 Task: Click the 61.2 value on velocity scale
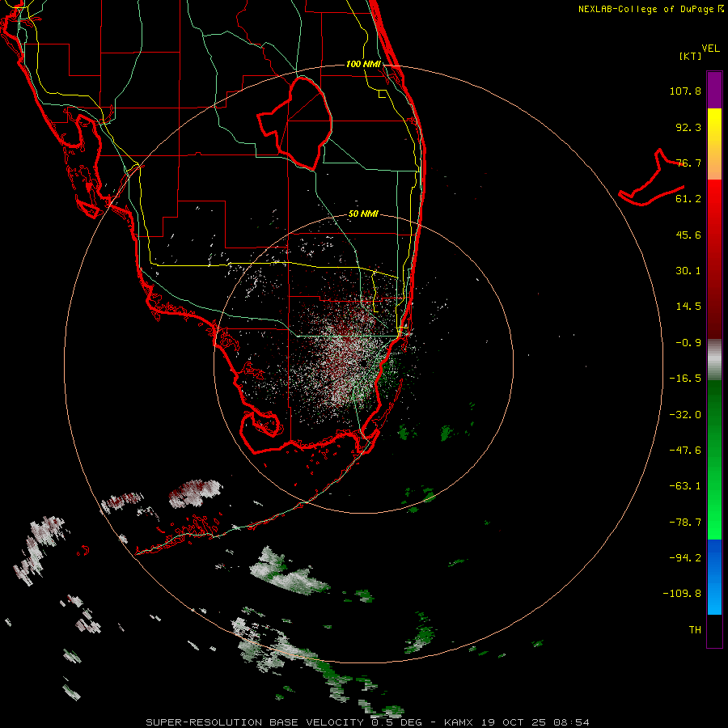pyautogui.click(x=688, y=199)
